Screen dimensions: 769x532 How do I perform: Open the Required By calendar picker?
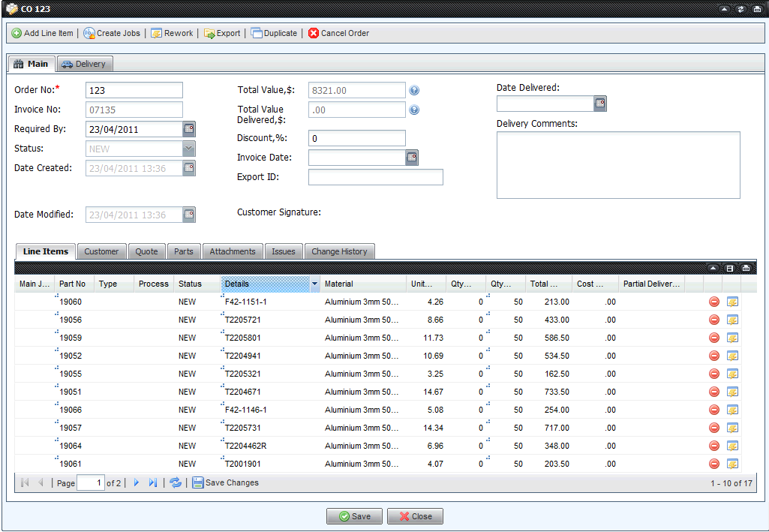coord(189,129)
